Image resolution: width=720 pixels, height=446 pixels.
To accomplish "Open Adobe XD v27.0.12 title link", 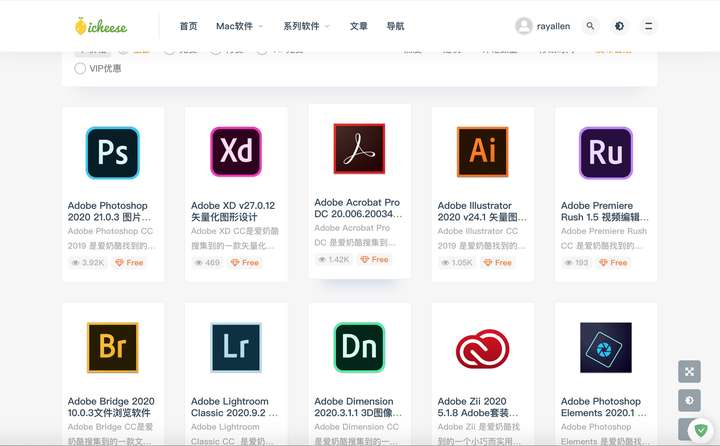I will (x=233, y=211).
